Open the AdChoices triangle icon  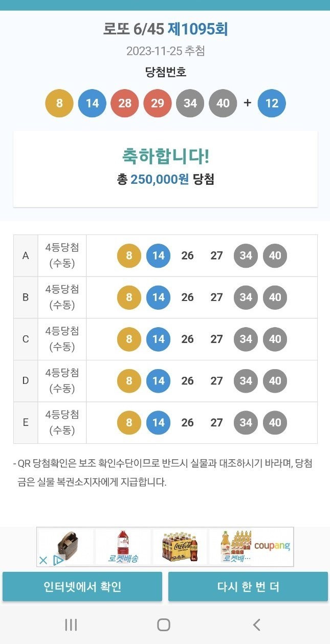coord(58,560)
